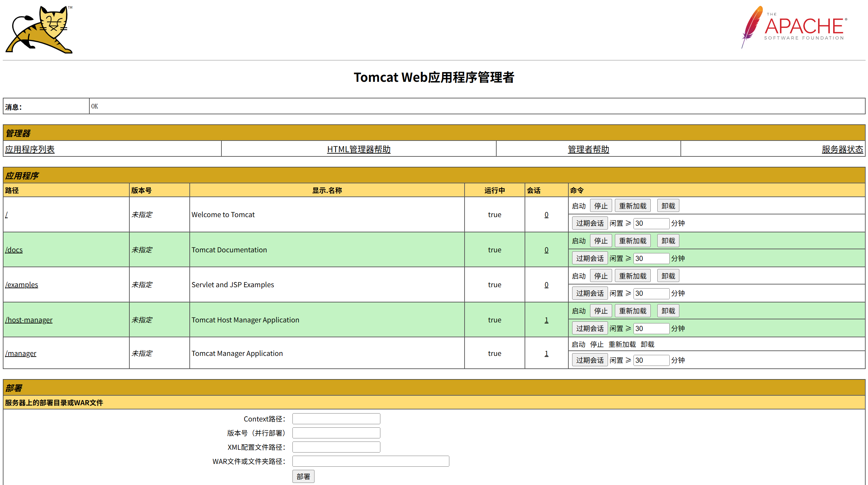Viewport: 868px width, 485px height.
Task: Open the root application path link
Action: point(6,214)
